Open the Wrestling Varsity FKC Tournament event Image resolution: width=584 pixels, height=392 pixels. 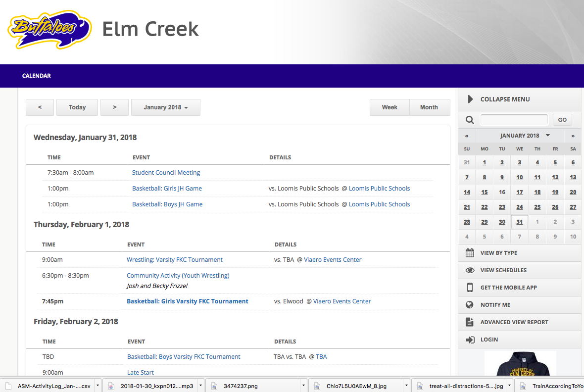tap(174, 259)
